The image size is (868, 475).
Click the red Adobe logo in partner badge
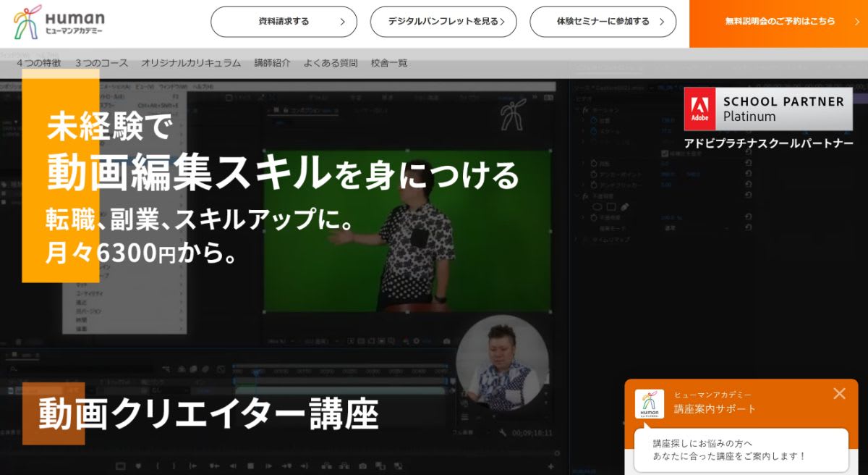coord(699,109)
